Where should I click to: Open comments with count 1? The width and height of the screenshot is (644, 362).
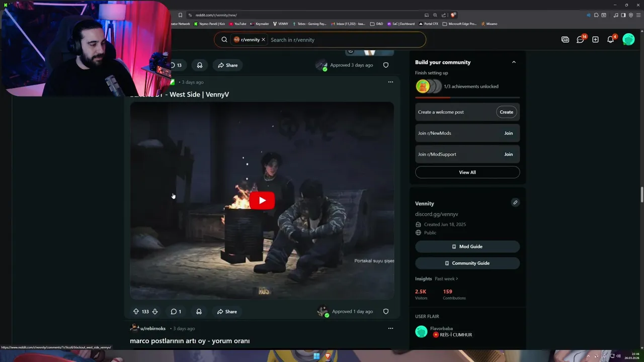[x=176, y=312]
